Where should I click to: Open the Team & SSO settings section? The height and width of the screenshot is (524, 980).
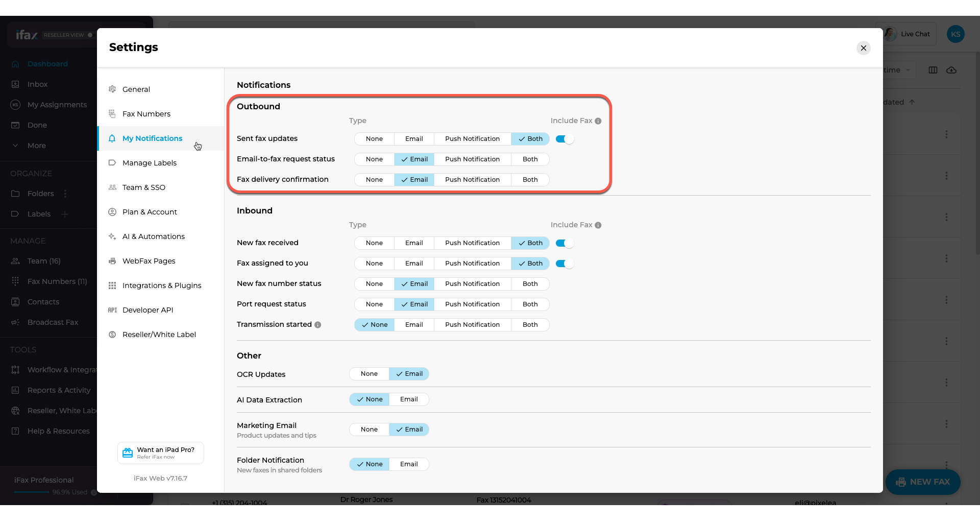pos(143,187)
